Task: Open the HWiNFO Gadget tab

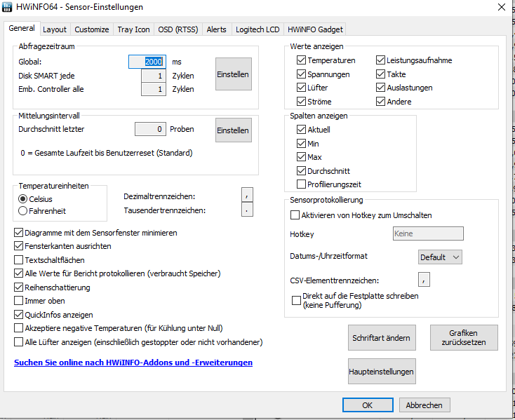Action: pos(315,29)
